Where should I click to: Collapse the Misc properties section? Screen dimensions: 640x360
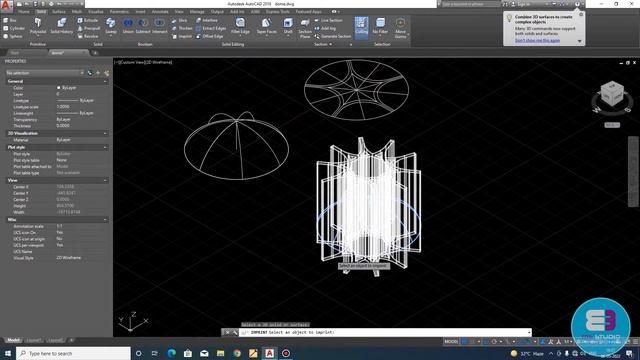coord(105,220)
